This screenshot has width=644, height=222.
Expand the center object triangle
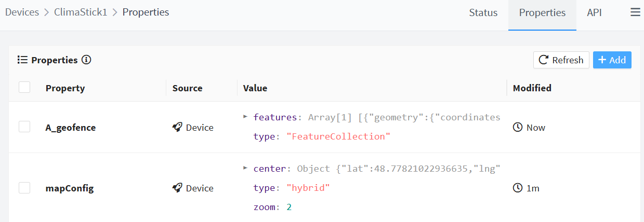coord(245,168)
